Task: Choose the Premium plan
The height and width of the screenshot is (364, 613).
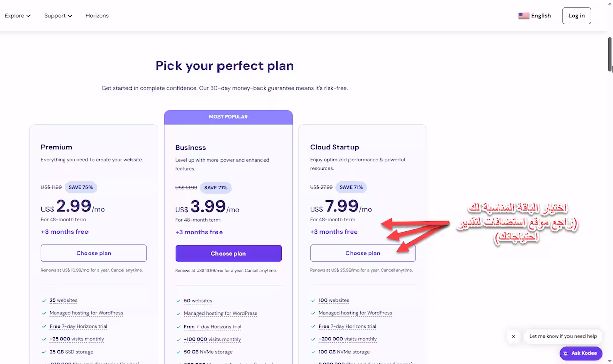Action: [x=94, y=253]
